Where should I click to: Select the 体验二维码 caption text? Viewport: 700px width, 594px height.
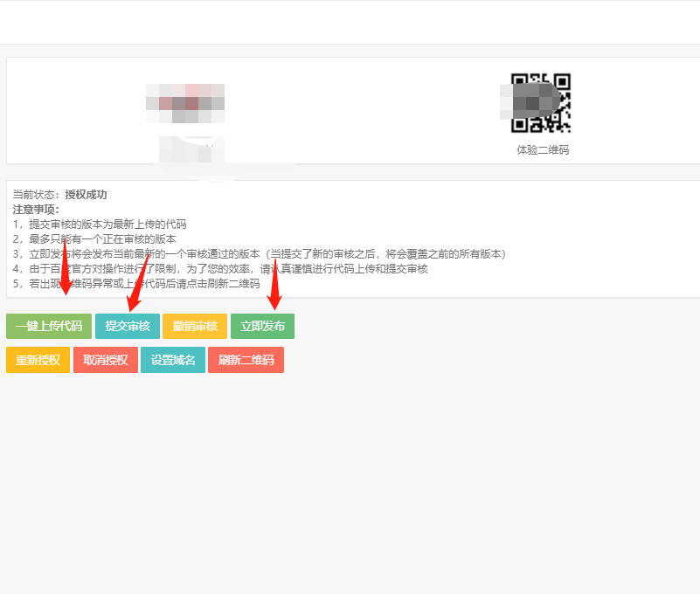click(x=543, y=150)
